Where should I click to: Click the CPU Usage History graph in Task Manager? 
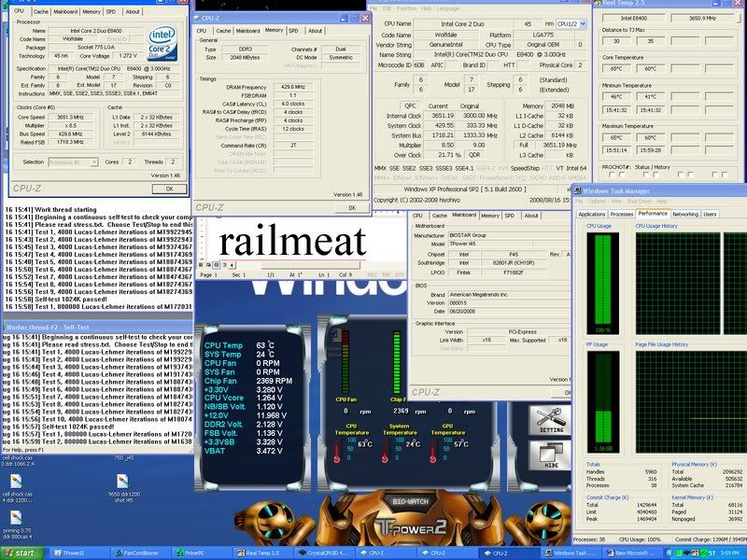pyautogui.click(x=678, y=284)
